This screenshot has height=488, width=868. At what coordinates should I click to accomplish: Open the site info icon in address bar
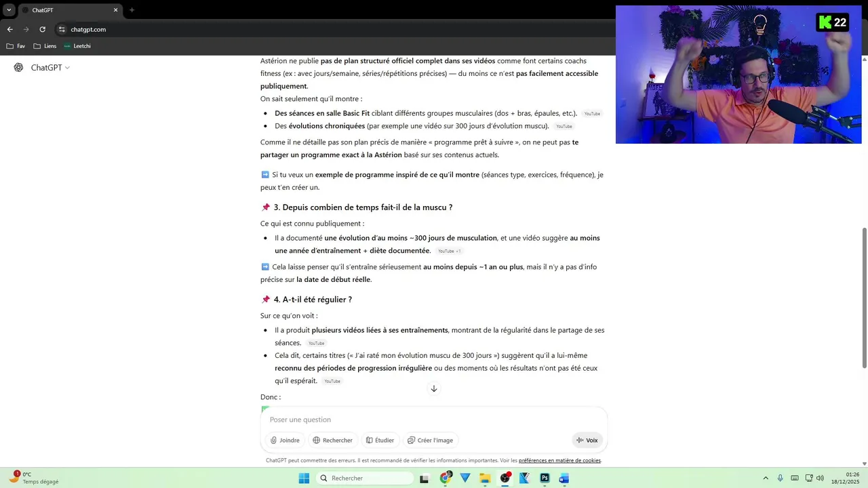(62, 29)
